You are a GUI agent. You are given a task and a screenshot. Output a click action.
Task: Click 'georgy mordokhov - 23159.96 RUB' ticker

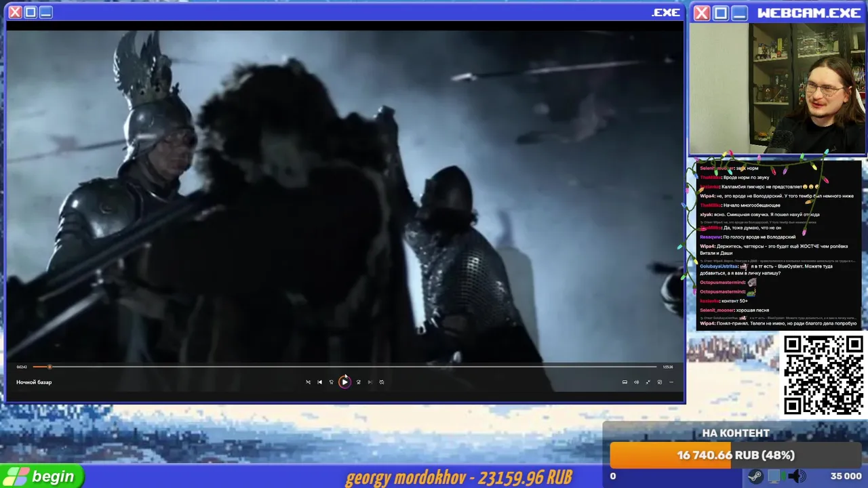[x=458, y=477]
